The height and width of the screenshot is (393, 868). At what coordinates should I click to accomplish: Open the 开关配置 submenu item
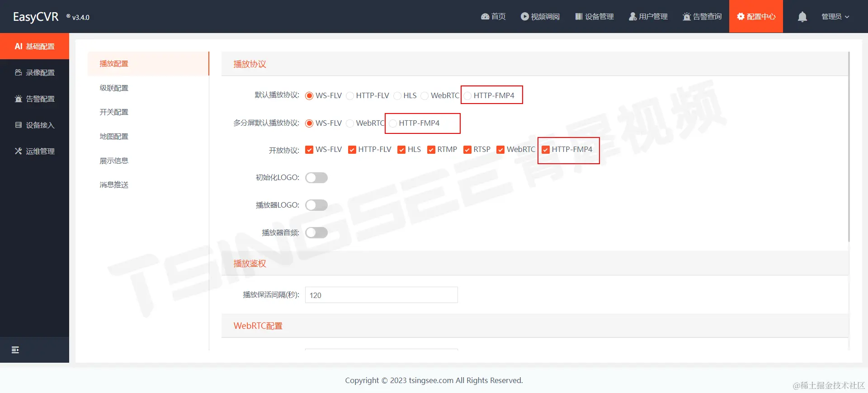coord(148,112)
